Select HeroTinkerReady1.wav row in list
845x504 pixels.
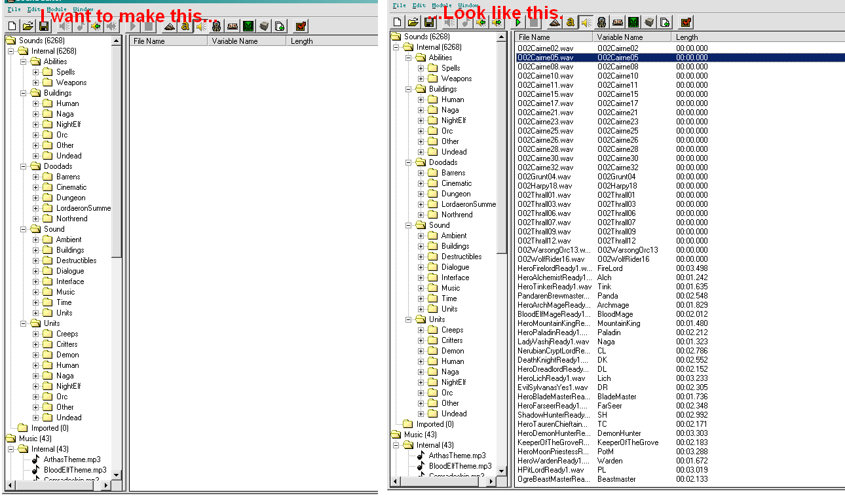(680, 287)
